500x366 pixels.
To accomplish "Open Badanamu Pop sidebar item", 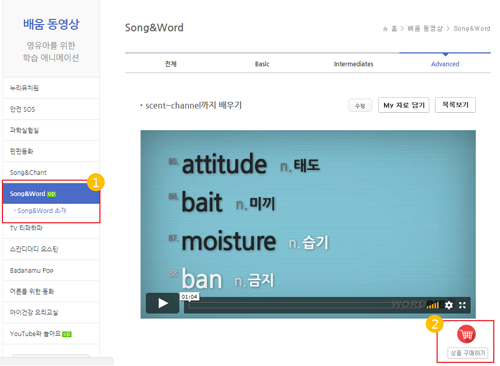I will click(x=51, y=270).
